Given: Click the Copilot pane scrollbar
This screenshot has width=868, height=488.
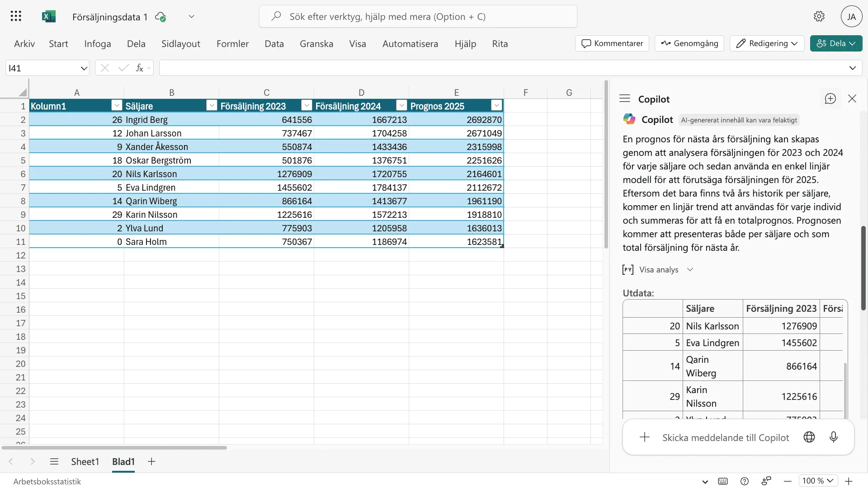Looking at the screenshot, I should [x=863, y=267].
